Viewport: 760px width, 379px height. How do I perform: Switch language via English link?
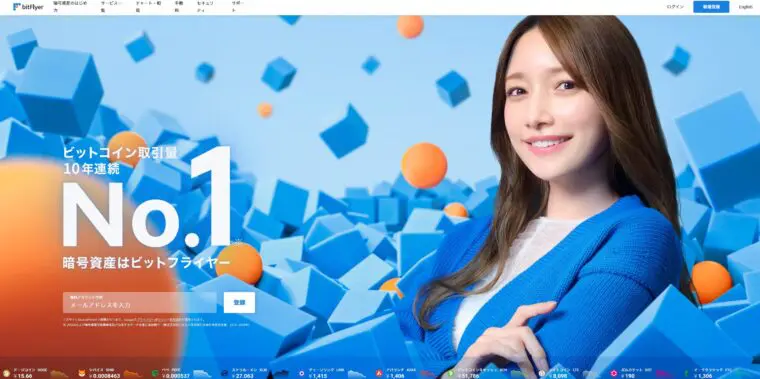point(745,7)
